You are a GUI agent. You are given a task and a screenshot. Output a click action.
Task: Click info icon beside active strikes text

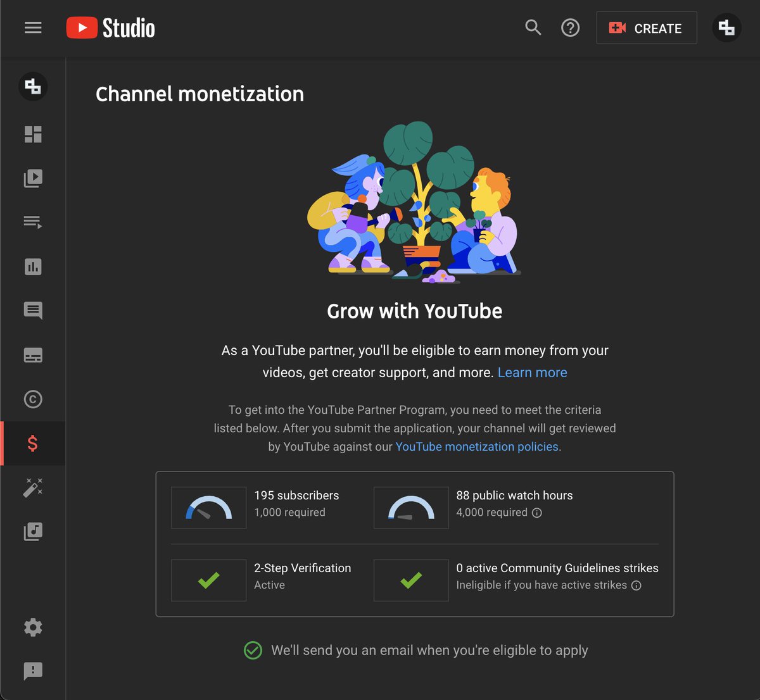(x=636, y=585)
